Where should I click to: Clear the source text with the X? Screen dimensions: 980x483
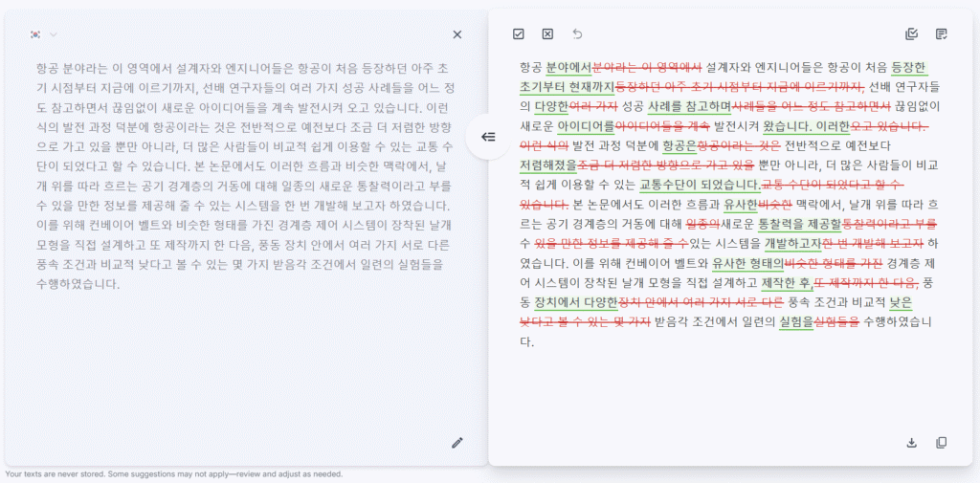pos(457,34)
